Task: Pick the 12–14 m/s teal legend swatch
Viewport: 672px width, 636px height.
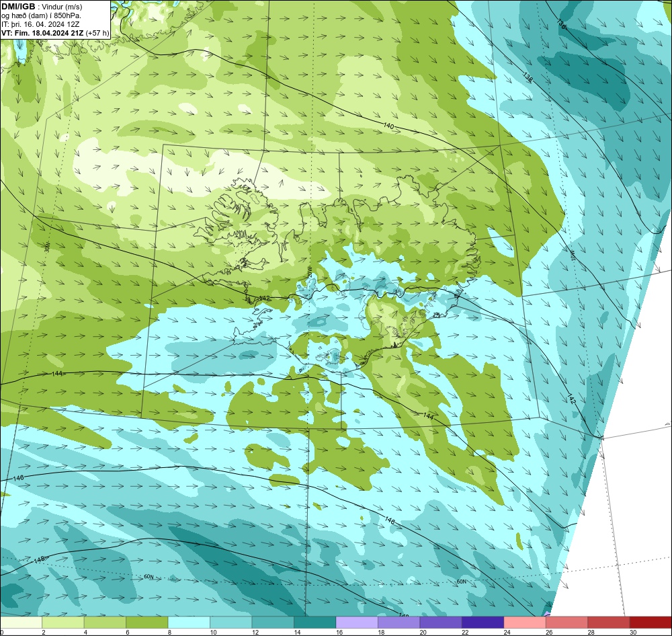Action: pyautogui.click(x=273, y=623)
